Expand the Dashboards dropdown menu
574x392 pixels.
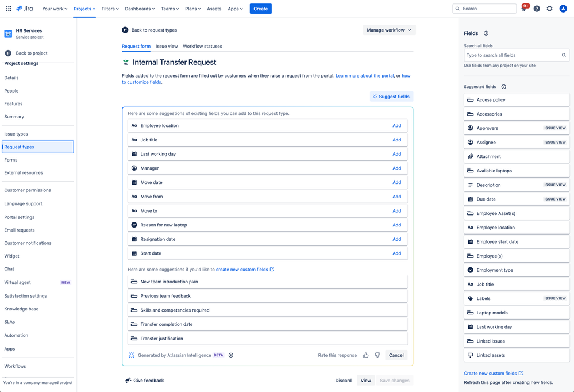click(x=140, y=9)
